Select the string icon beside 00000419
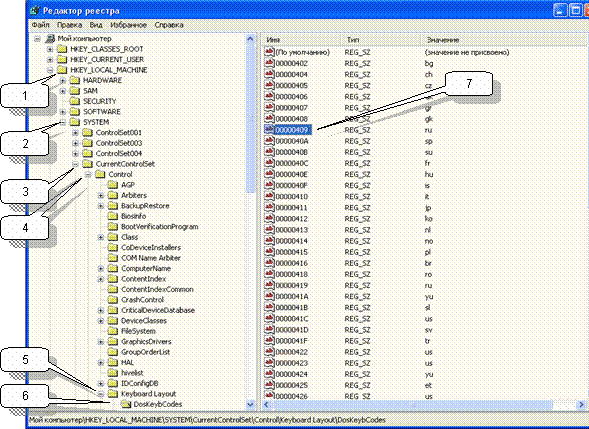This screenshot has width=589, height=429. (x=269, y=285)
